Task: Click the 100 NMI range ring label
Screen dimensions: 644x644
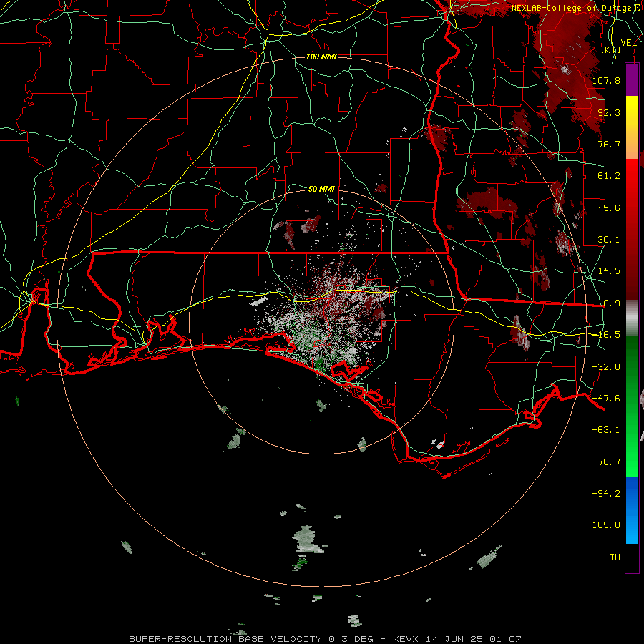Action: [x=321, y=57]
